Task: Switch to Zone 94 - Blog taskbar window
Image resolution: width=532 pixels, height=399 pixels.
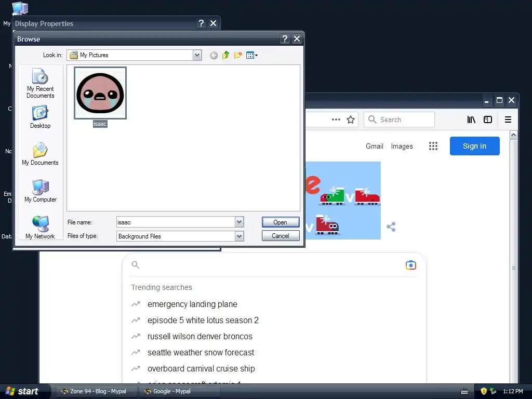Action: [x=96, y=391]
